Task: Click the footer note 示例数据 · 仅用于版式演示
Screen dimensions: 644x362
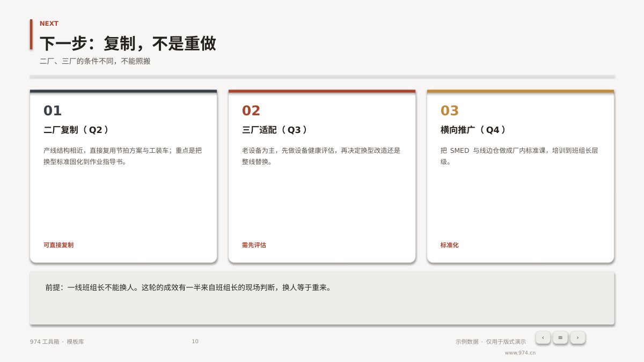Action: tap(491, 342)
